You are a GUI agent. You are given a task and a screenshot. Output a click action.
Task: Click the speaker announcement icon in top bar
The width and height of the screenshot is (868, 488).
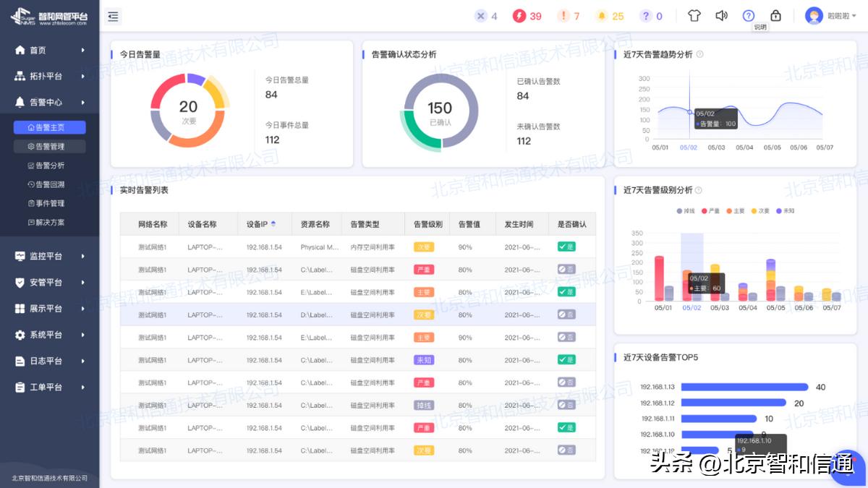point(720,15)
